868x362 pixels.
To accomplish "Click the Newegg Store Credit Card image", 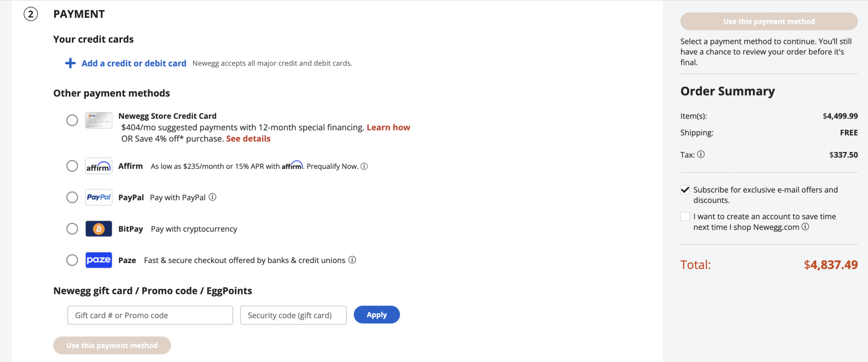I will pyautogui.click(x=98, y=120).
